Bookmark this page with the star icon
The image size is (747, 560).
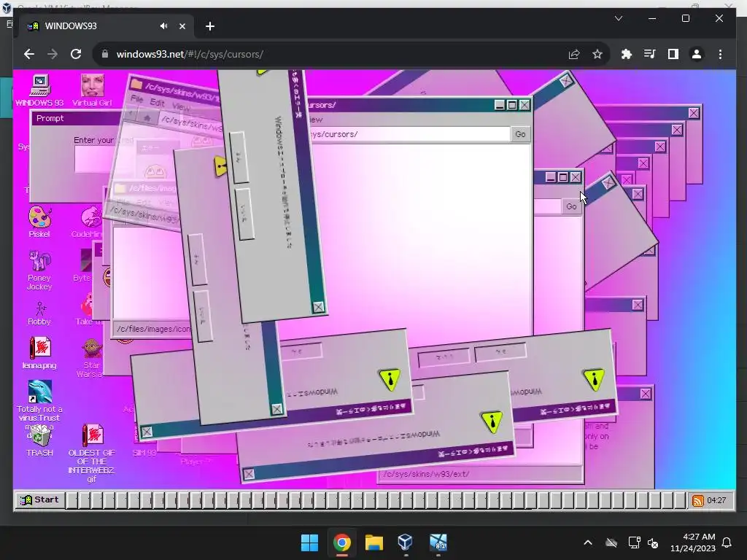coord(597,54)
